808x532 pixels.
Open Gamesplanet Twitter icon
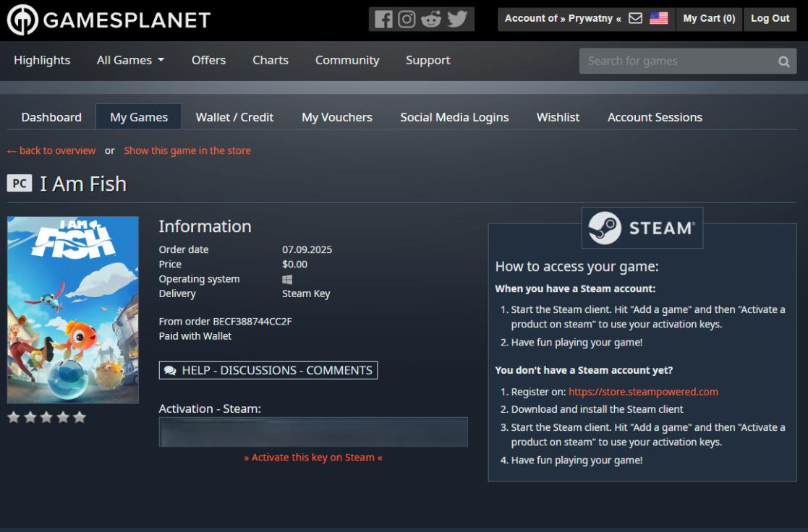(x=457, y=20)
